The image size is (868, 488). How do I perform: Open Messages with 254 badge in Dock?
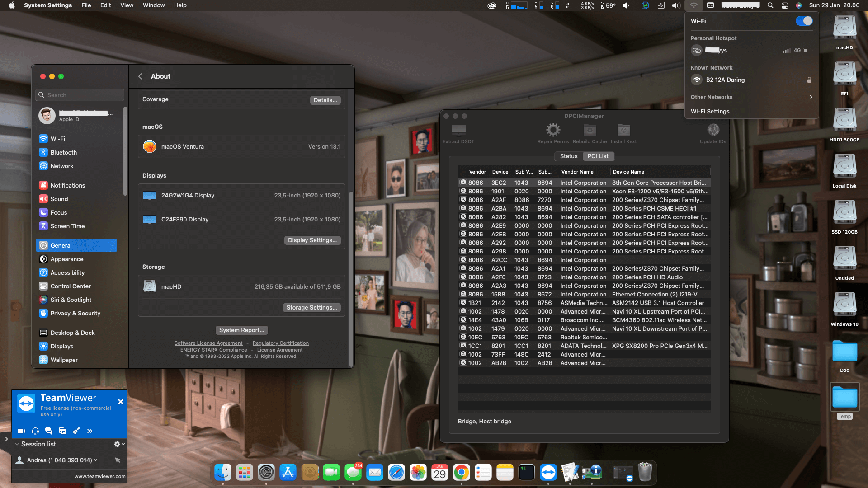pos(353,473)
